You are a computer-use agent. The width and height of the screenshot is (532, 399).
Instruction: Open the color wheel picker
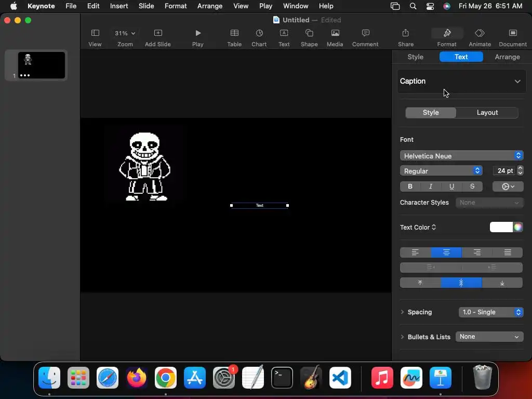518,227
